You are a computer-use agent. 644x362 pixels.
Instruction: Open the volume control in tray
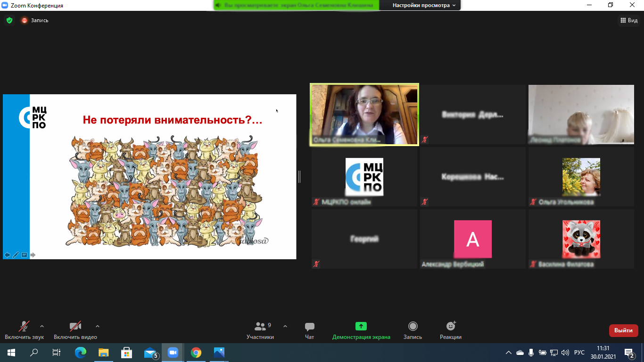click(565, 353)
